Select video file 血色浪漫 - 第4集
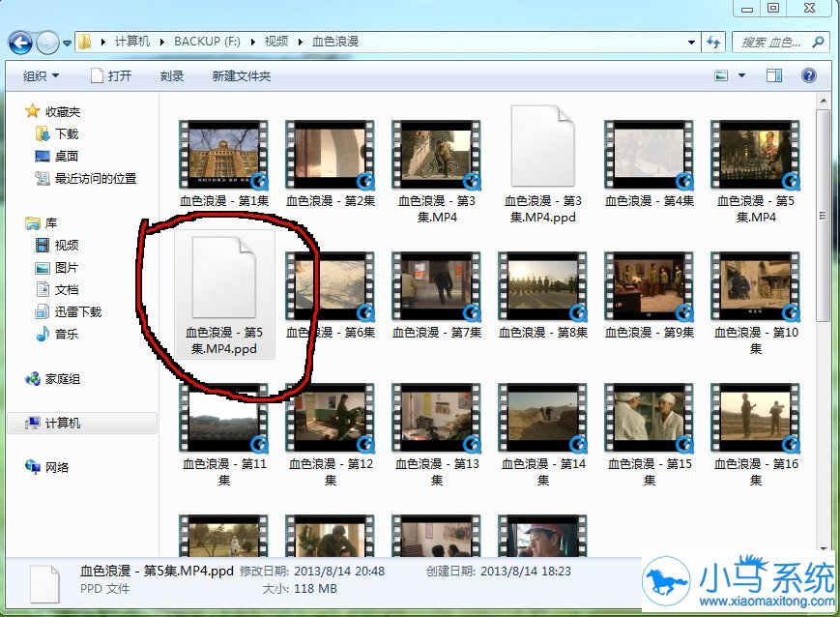 (649, 163)
